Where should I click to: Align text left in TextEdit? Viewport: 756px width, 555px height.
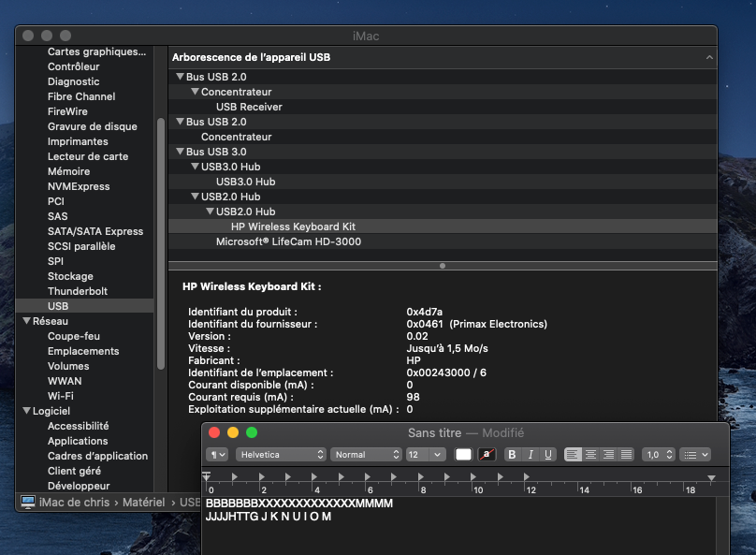573,455
